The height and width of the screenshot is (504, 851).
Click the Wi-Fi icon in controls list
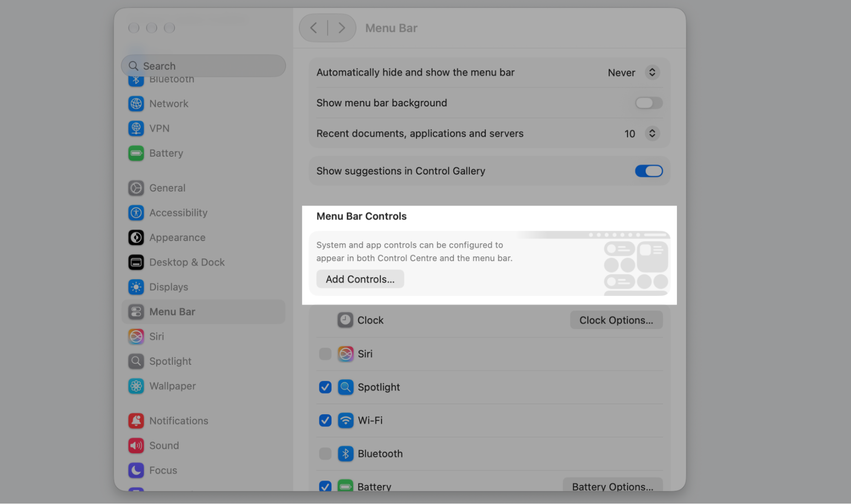click(345, 421)
